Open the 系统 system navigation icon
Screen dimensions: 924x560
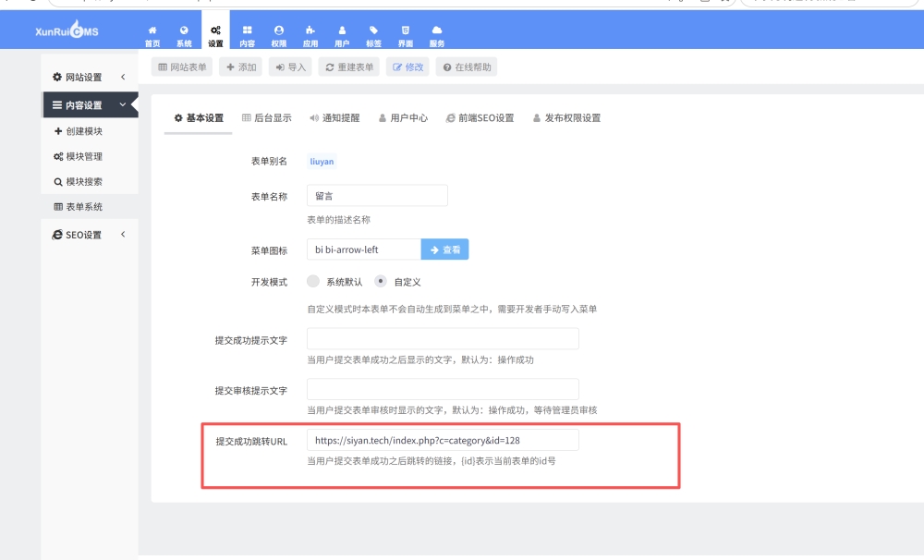point(184,36)
